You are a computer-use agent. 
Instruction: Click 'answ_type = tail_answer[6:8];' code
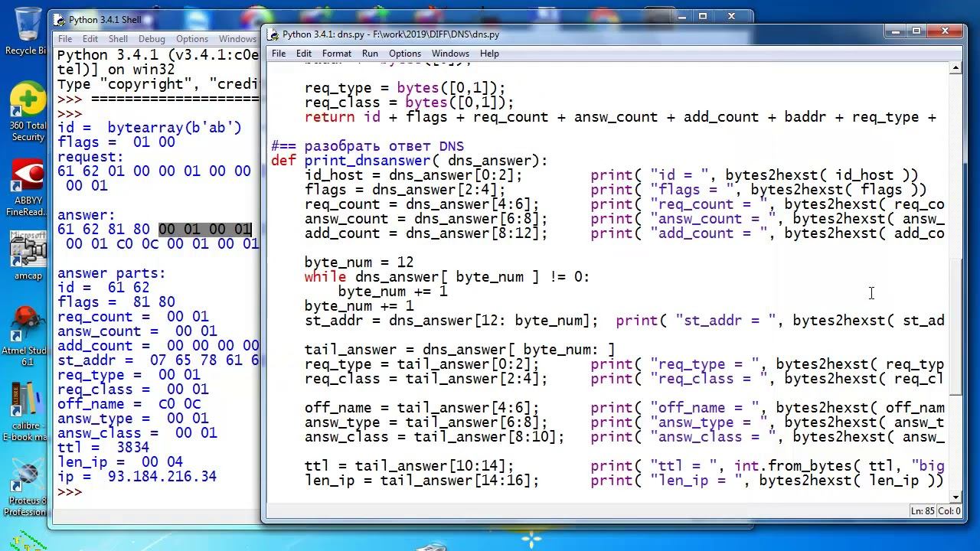point(426,422)
